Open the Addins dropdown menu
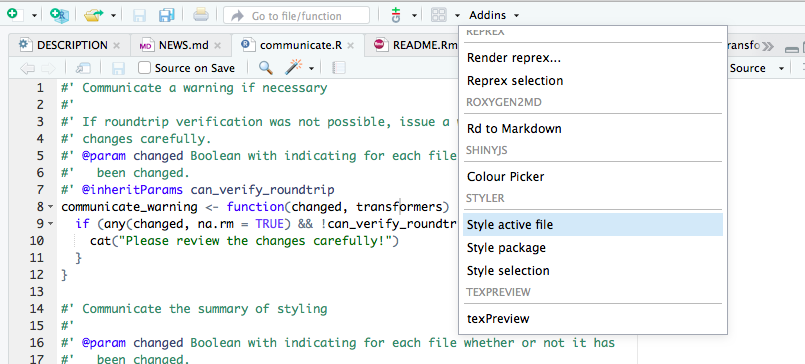 [493, 15]
